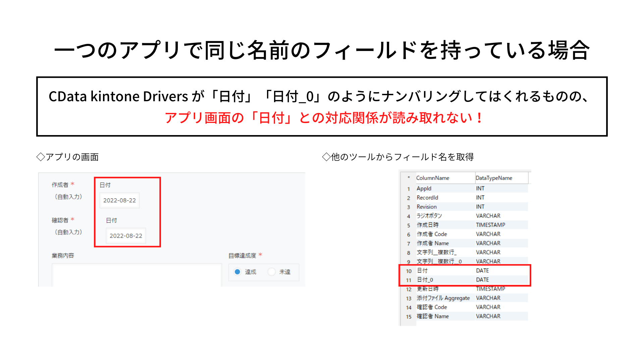Select the 作成者 Code row

click(x=432, y=234)
